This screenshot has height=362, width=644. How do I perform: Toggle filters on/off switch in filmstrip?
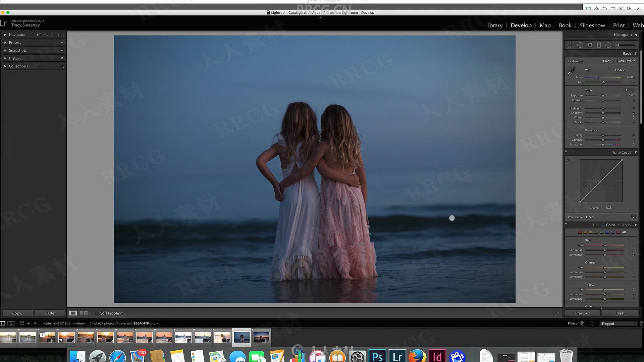[x=642, y=323]
